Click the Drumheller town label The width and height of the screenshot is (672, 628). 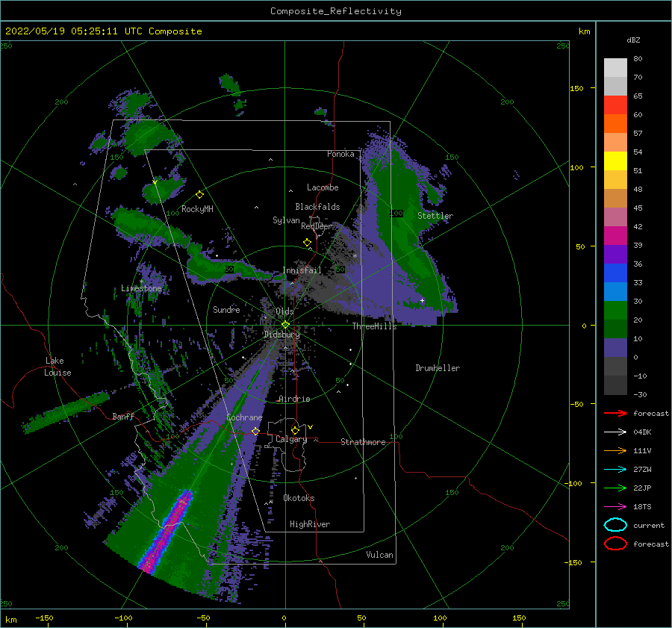tap(438, 368)
